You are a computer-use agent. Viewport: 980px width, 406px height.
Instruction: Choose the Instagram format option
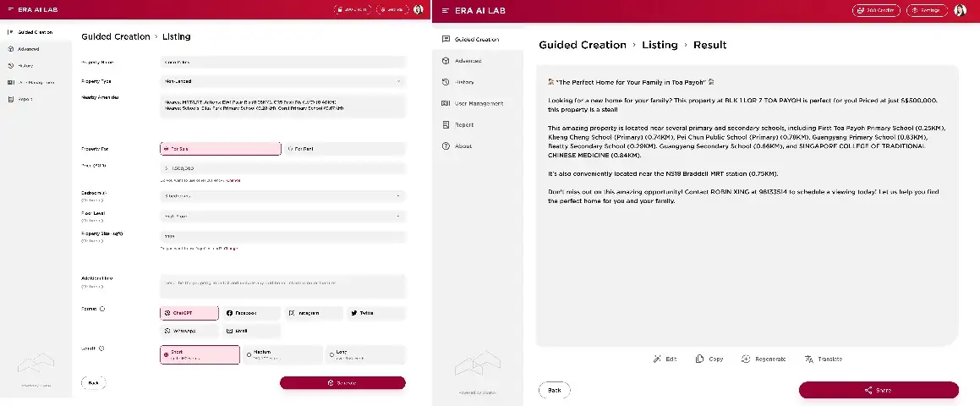point(312,313)
